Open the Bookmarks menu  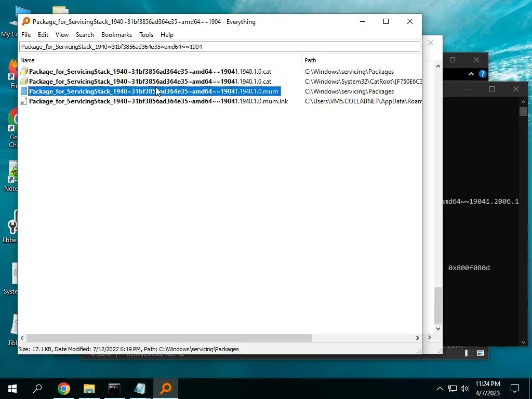coord(116,35)
